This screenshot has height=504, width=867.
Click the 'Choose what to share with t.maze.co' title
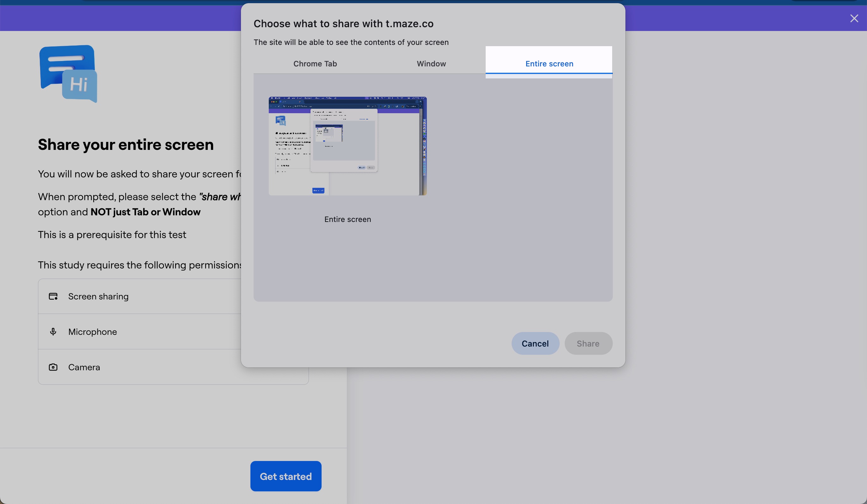pos(343,23)
